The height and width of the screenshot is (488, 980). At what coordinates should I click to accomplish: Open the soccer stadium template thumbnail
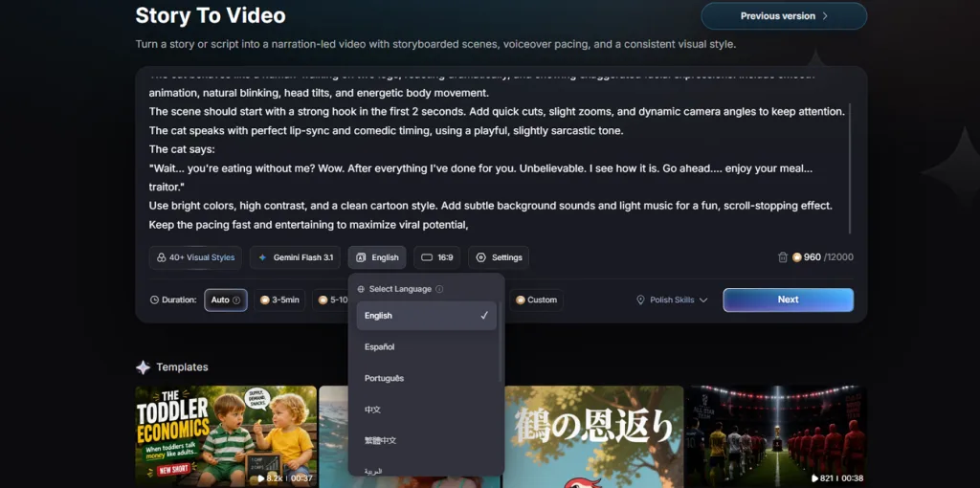pyautogui.click(x=776, y=436)
